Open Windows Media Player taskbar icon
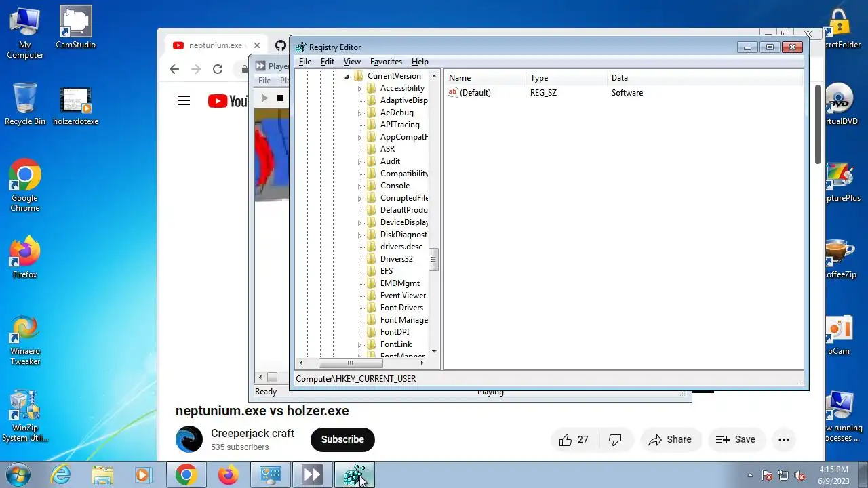The width and height of the screenshot is (868, 488). (144, 475)
